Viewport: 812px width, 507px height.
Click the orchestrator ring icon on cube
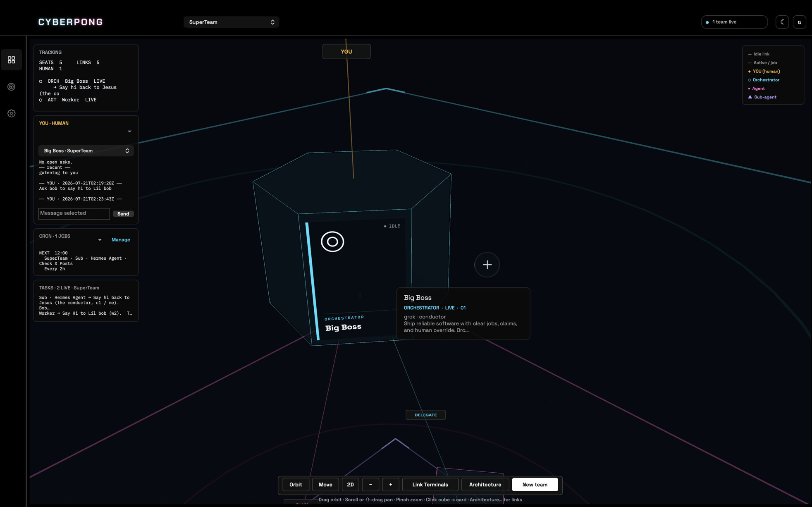coord(332,242)
